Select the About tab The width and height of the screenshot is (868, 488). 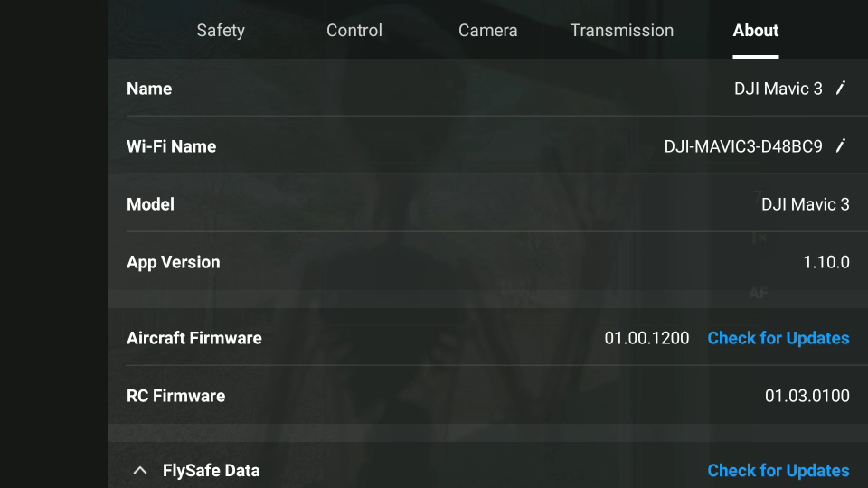(x=756, y=30)
